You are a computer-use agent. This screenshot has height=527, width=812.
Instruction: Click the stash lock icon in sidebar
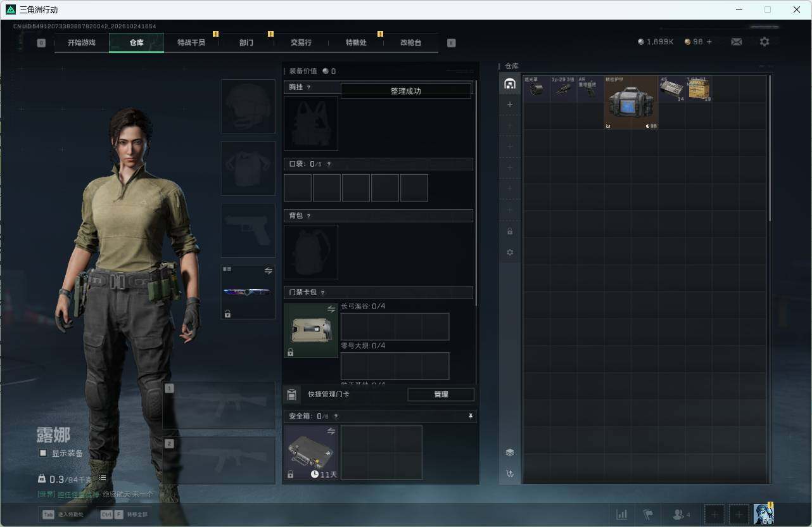tap(510, 231)
